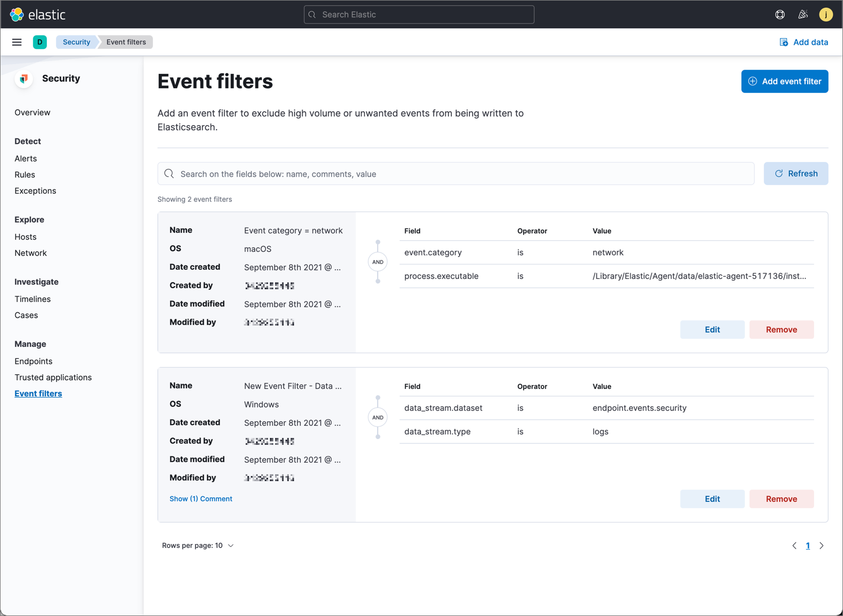843x616 pixels.
Task: Click the D space avatar icon
Action: click(40, 41)
